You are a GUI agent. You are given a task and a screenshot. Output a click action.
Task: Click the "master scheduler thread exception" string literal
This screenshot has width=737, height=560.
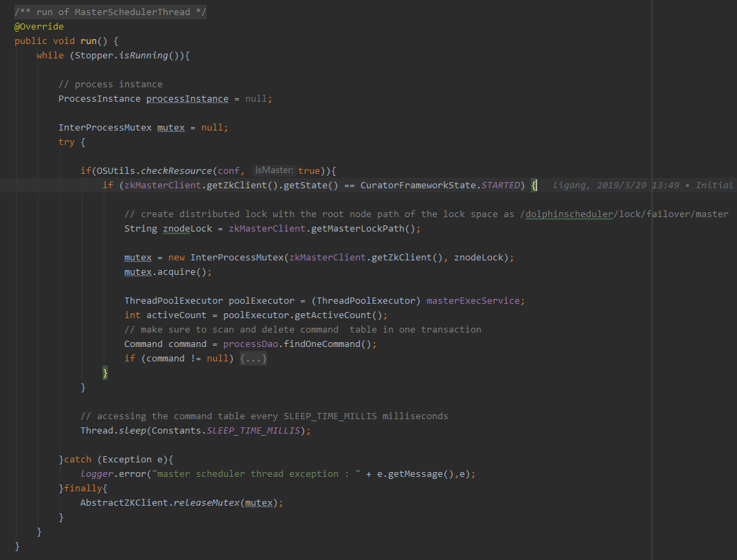coord(256,473)
